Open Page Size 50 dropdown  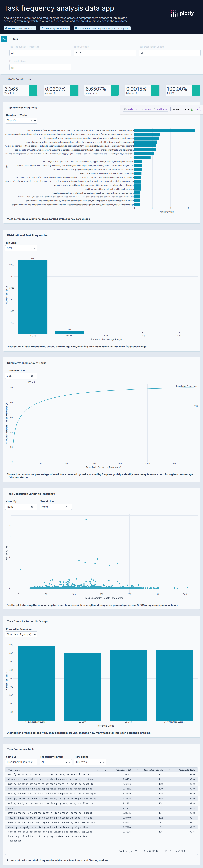click(x=134, y=851)
